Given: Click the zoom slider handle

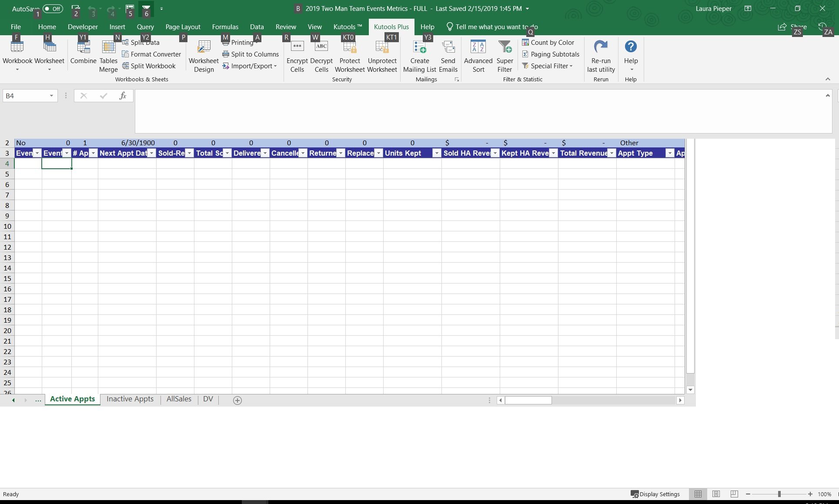Looking at the screenshot, I should 779,494.
